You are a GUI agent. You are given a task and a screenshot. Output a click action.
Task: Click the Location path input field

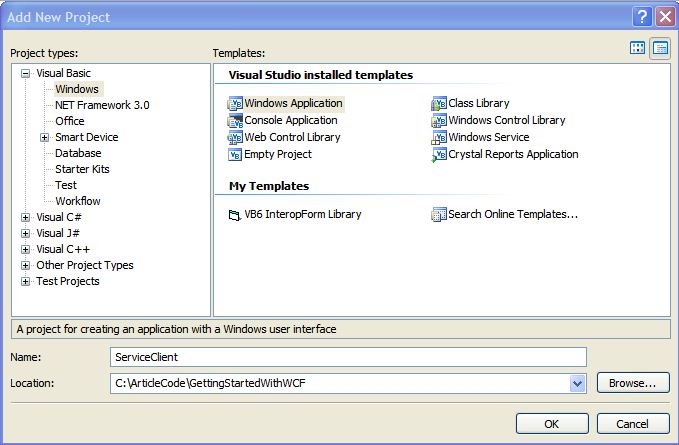(x=340, y=384)
